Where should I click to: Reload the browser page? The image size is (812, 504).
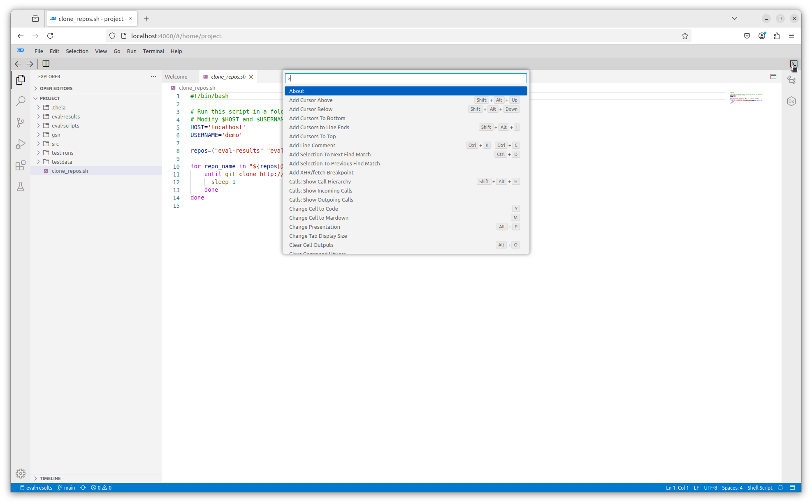tap(50, 36)
